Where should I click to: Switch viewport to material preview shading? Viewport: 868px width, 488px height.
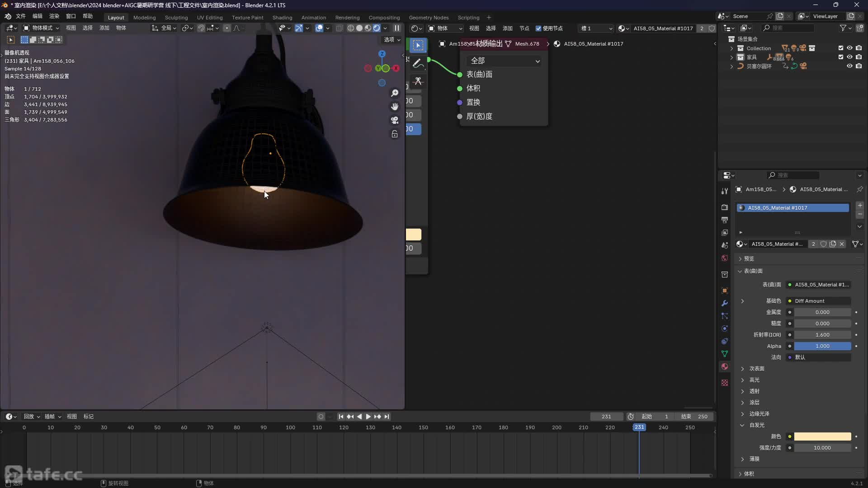[x=368, y=28]
